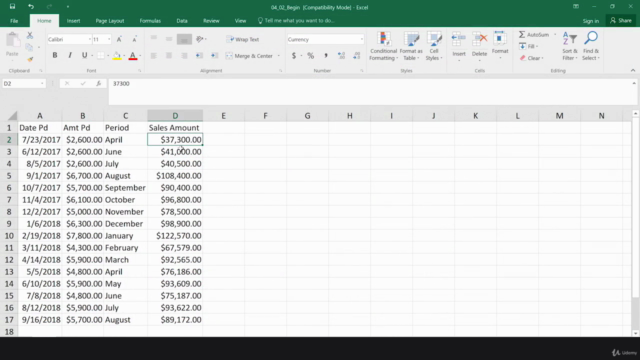Open Find & Select menu
Image resolution: width=640 pixels, height=360 pixels.
pyautogui.click(x=591, y=47)
